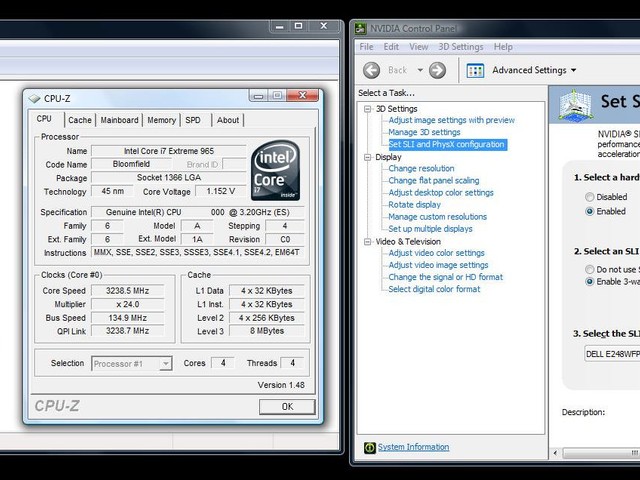Viewport: 640px width, 480px height.
Task: Open Manage custom resolutions
Action: 438,217
